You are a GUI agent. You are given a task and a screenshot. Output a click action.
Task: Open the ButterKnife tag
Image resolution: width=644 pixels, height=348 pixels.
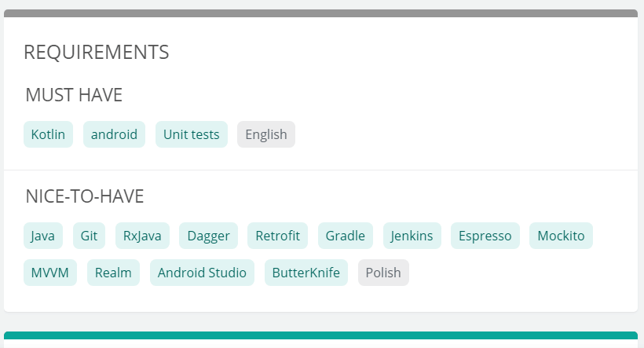(x=306, y=273)
